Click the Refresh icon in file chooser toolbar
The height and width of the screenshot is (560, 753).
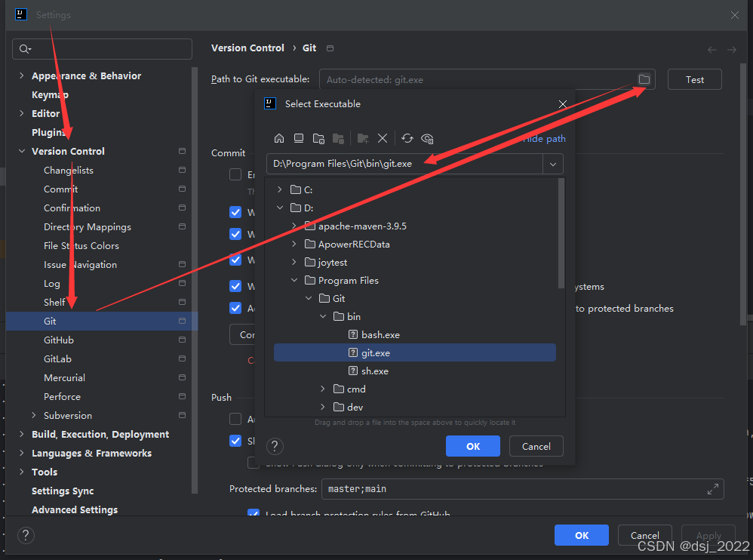pos(407,138)
